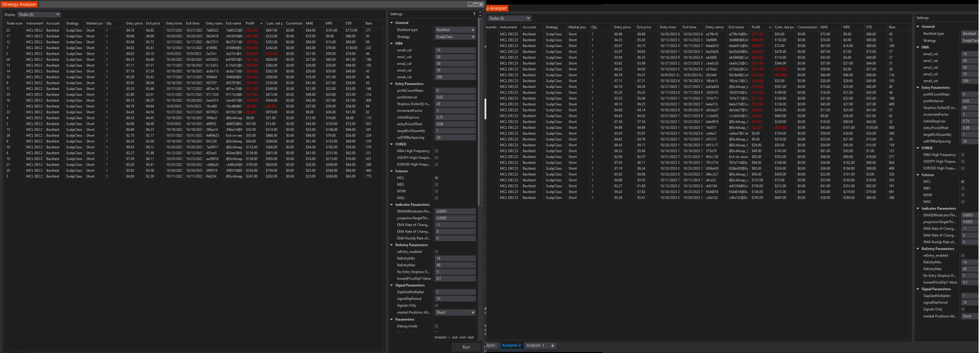The image size is (980, 353).
Task: Edit ReEntryMax field in front window
Action: [455, 265]
